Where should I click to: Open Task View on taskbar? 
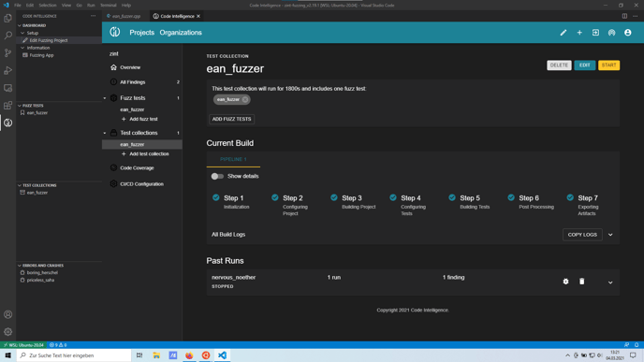139,355
